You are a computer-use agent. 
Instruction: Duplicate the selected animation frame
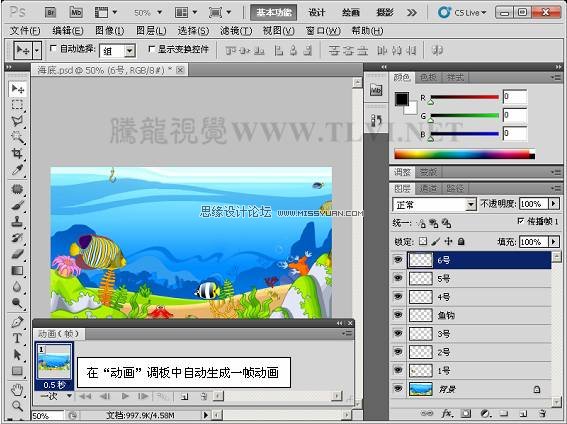[185, 397]
